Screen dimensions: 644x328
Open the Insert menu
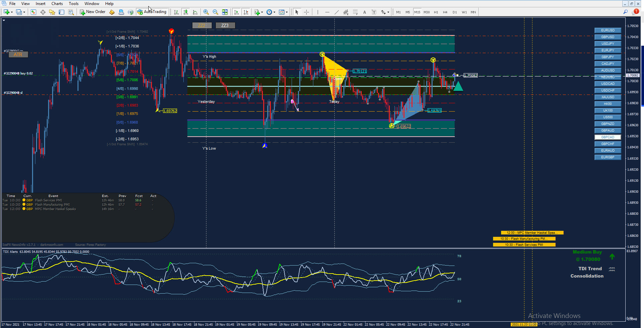pyautogui.click(x=40, y=4)
